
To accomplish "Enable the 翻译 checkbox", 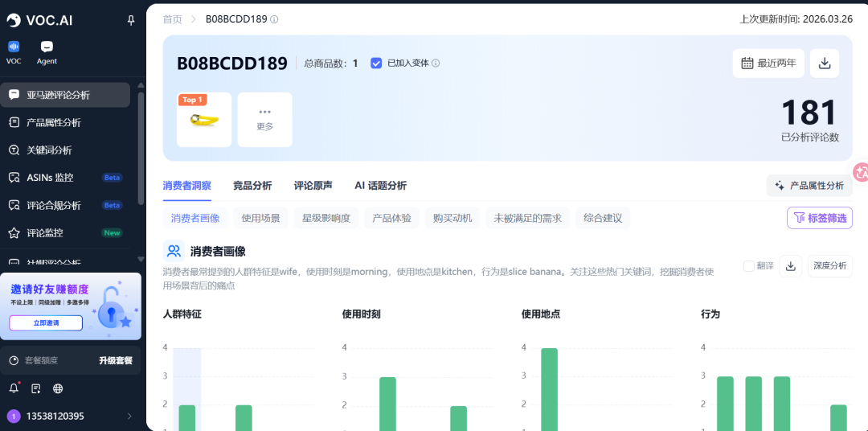I will pos(749,266).
